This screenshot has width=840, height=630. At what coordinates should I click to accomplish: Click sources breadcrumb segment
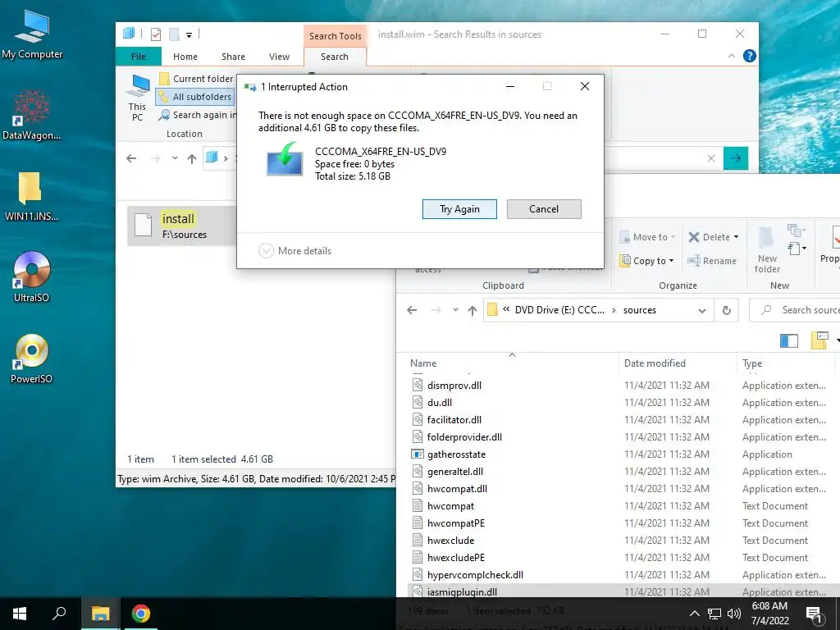point(639,310)
